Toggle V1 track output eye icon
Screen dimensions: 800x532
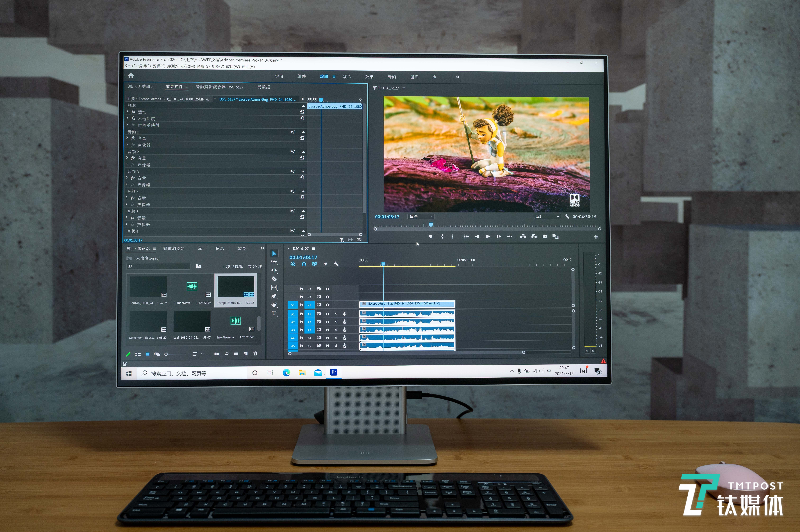(x=328, y=305)
